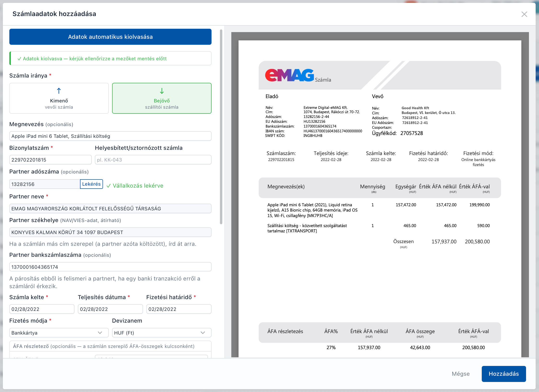This screenshot has width=539, height=392.
Task: Click the Hozzáadás button
Action: [x=504, y=374]
